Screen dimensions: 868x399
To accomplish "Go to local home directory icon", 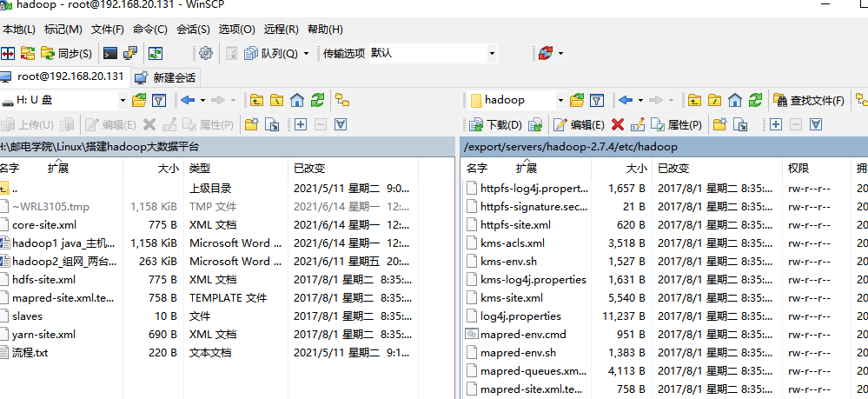I will tap(296, 100).
